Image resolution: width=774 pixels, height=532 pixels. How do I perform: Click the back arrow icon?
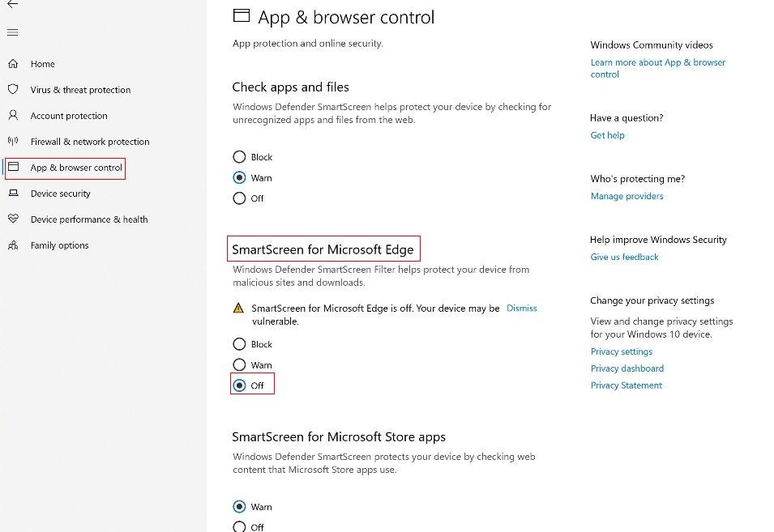tap(13, 4)
